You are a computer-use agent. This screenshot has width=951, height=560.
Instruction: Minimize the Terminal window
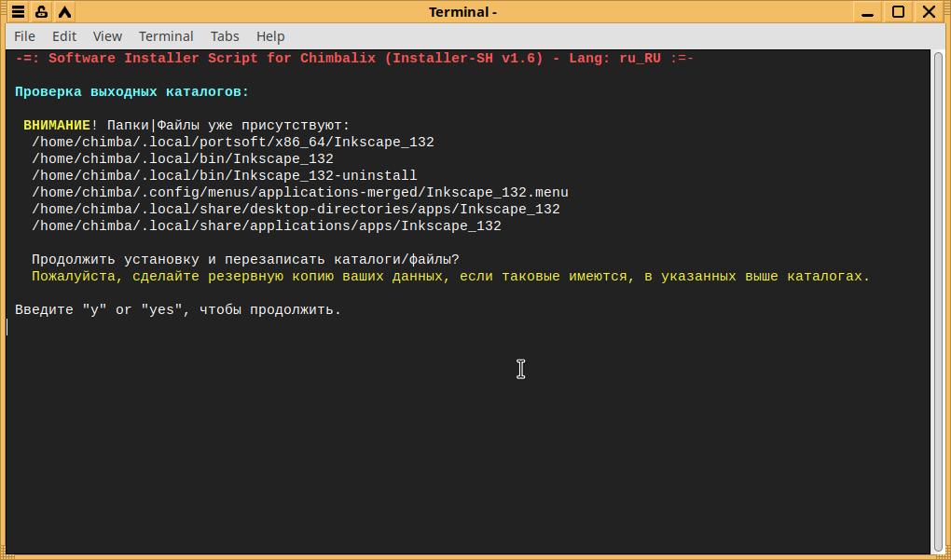(x=867, y=11)
